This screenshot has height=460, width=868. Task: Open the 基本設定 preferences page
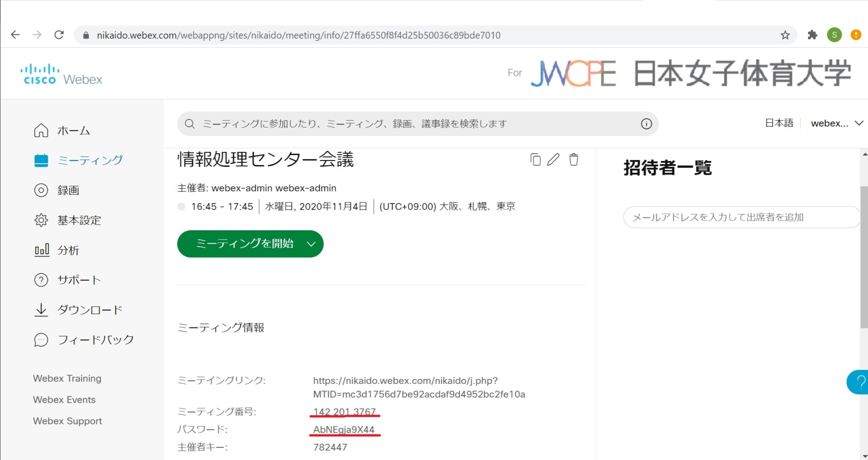79,220
